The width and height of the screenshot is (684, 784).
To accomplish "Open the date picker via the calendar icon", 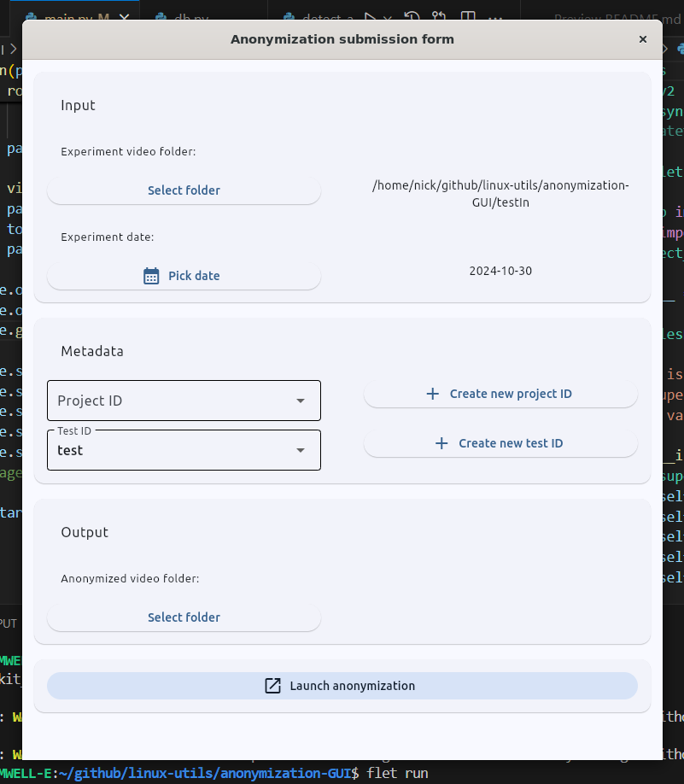I will [x=151, y=275].
